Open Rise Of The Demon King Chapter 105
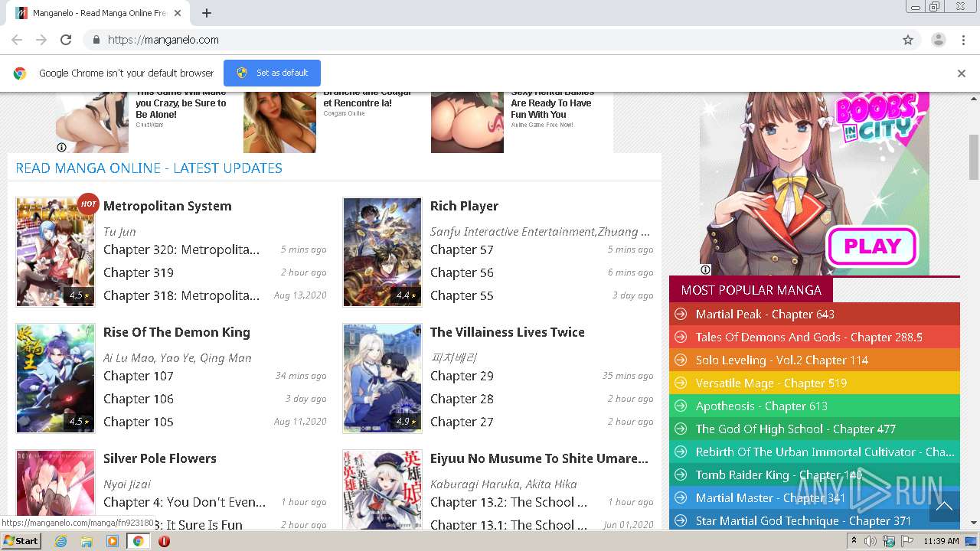Screen dimensions: 980x551 [x=139, y=422]
